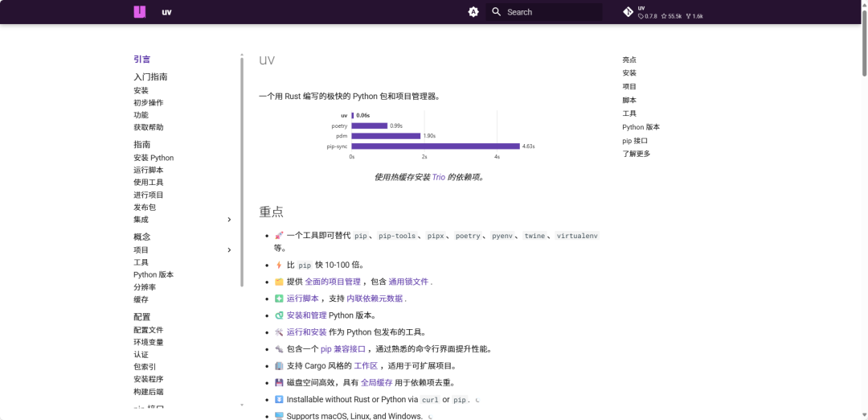
Task: Jump to Python 版本 in the right contents
Action: coord(641,127)
